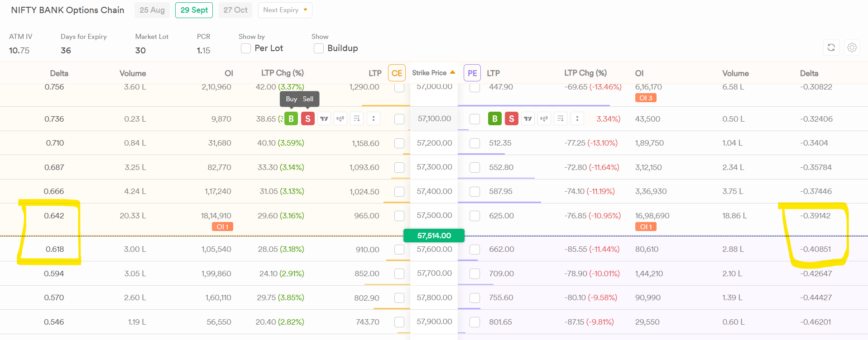
Task: Click the OI 3 badge on 57,000 PE
Action: pos(646,98)
